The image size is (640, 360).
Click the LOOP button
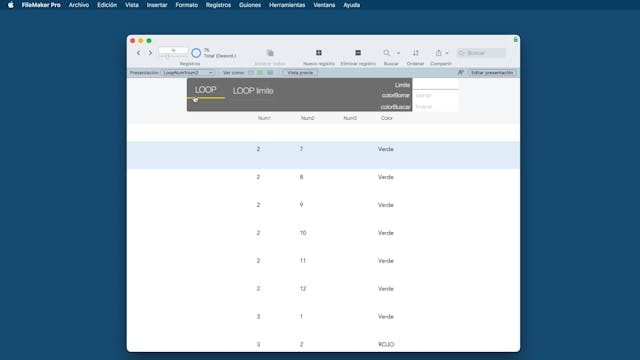coord(206,90)
